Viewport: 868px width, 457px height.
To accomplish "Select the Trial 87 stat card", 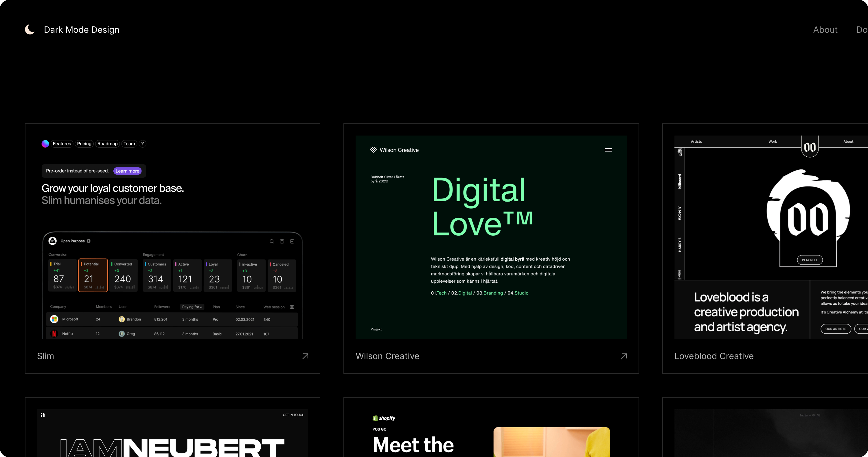I will [x=63, y=275].
